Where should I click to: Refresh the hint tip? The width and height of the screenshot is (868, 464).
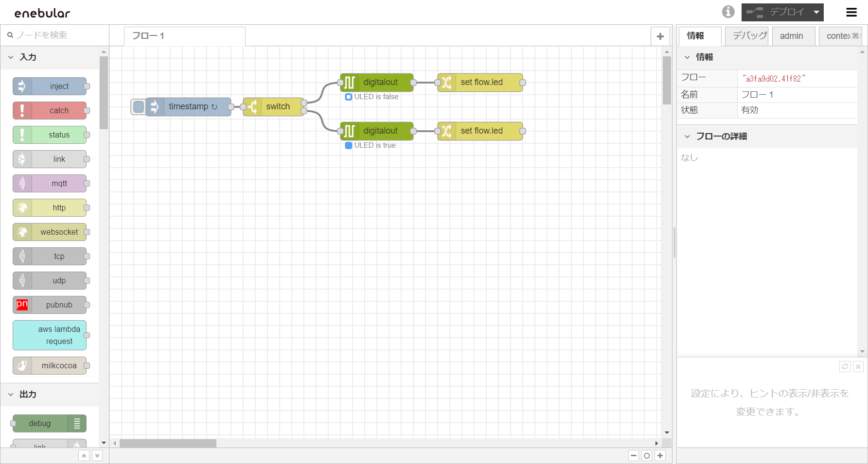pyautogui.click(x=845, y=367)
